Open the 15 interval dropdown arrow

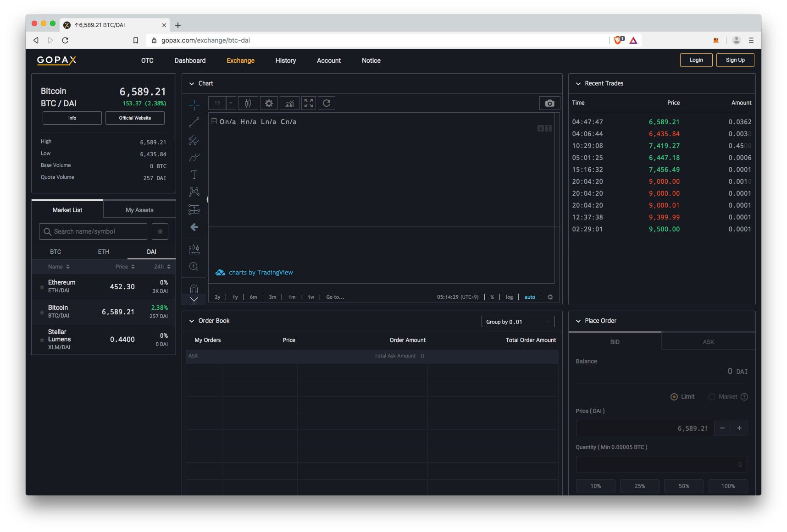point(231,103)
